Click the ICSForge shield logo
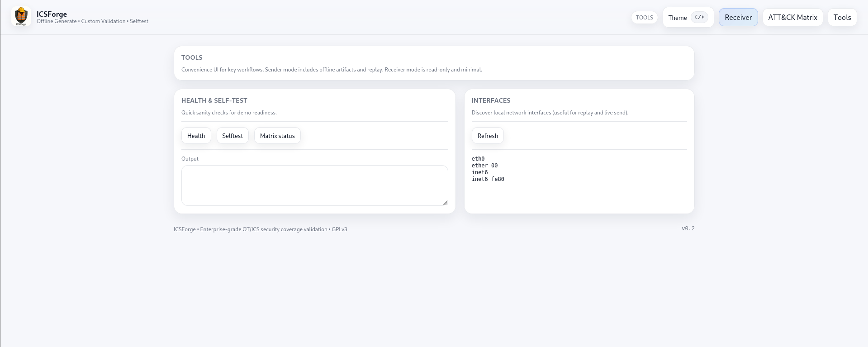Viewport: 868px width, 347px height. (x=21, y=17)
